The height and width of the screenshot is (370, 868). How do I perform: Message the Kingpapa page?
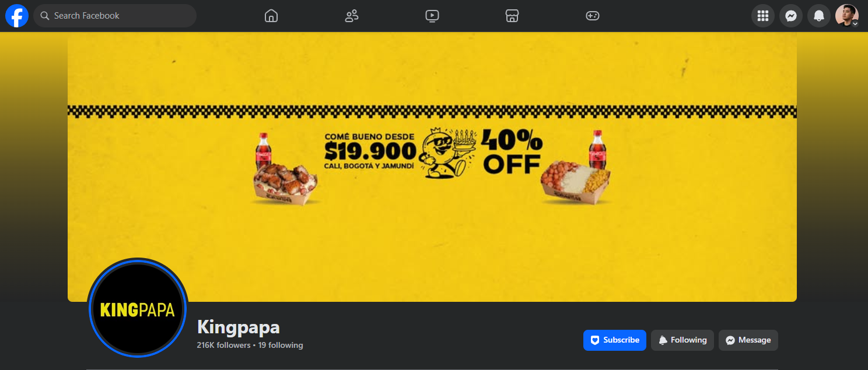[748, 340]
